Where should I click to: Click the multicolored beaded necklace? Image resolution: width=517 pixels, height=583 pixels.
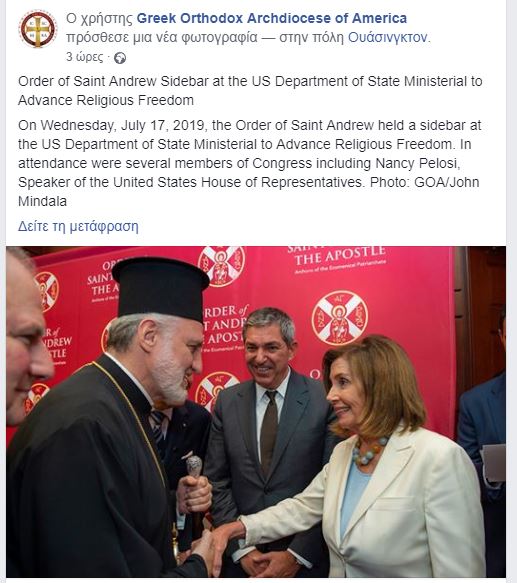tap(368, 452)
